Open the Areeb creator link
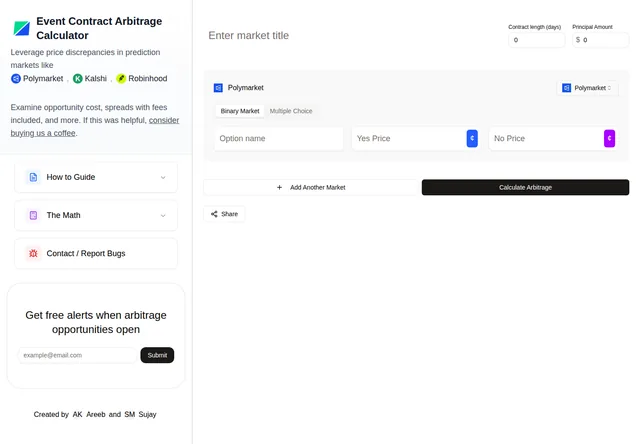 point(96,414)
